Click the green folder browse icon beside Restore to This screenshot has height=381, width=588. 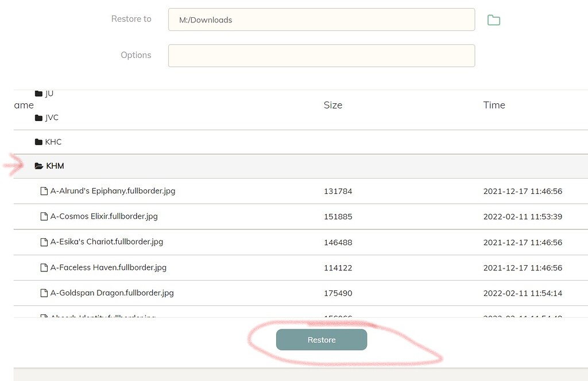493,19
